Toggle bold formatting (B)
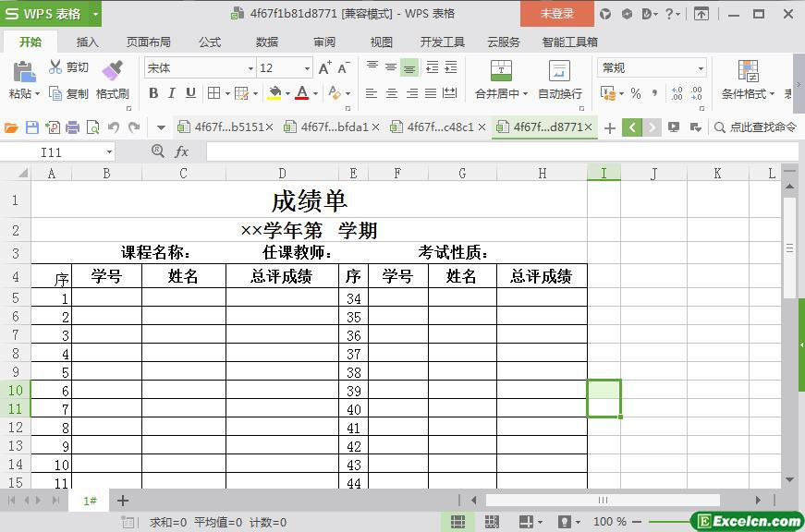Image resolution: width=805 pixels, height=532 pixels. click(153, 93)
